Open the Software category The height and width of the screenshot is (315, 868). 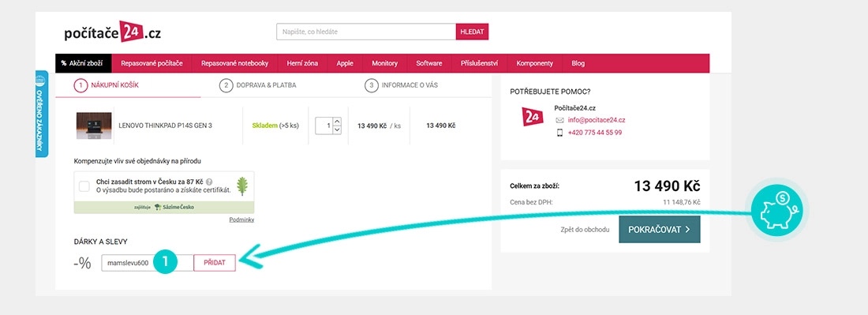[x=429, y=63]
